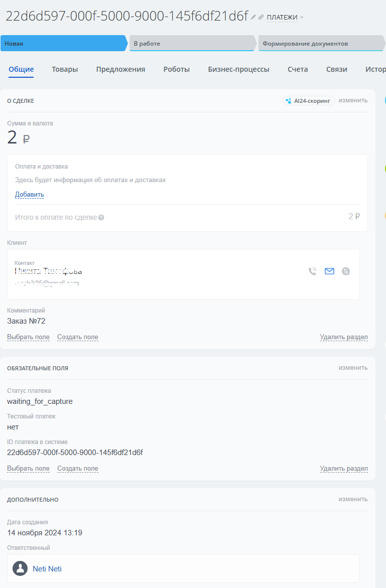Go to the Счета tab
Image resolution: width=386 pixels, height=588 pixels.
point(298,69)
